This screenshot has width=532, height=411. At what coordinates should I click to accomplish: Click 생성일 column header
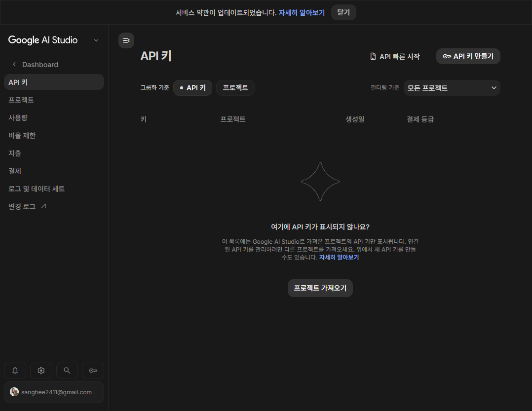click(x=355, y=119)
